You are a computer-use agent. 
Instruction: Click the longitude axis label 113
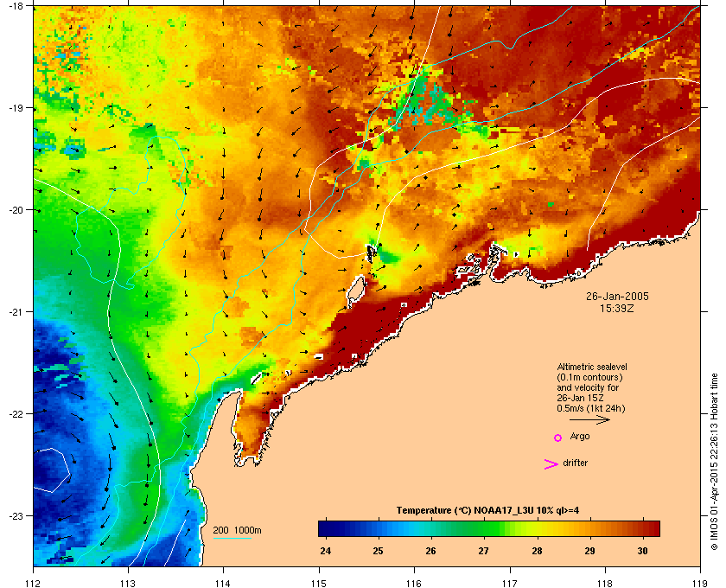click(x=128, y=584)
